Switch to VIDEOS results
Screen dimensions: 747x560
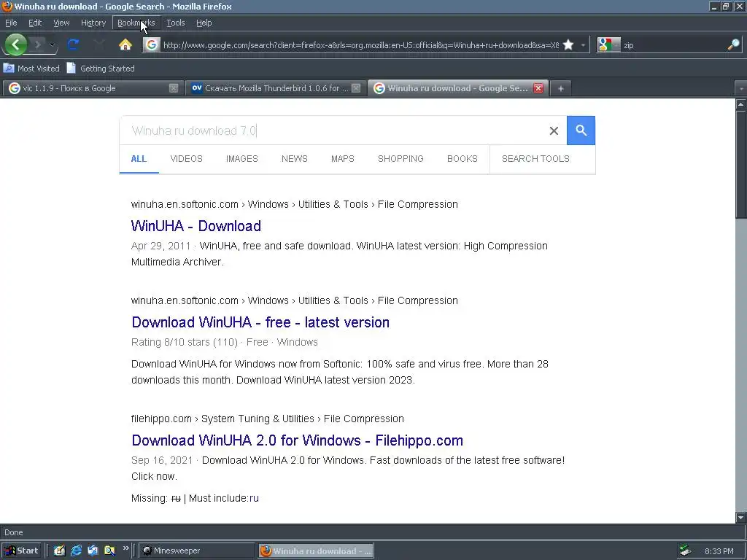(186, 158)
